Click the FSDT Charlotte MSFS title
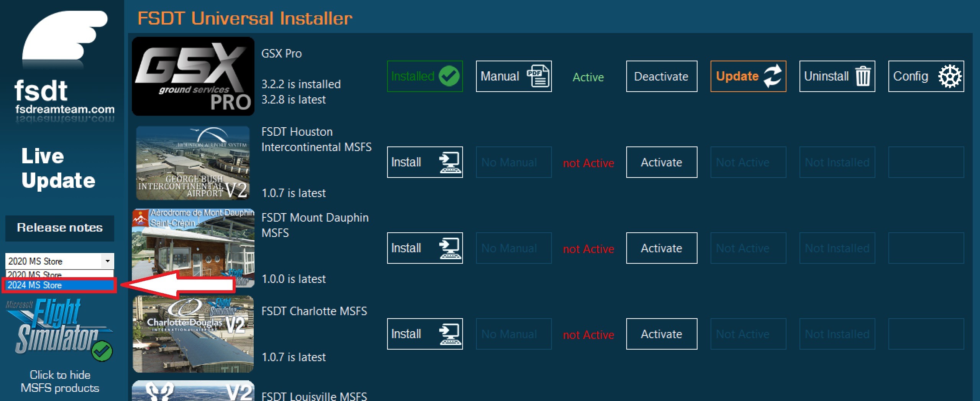 pos(314,311)
